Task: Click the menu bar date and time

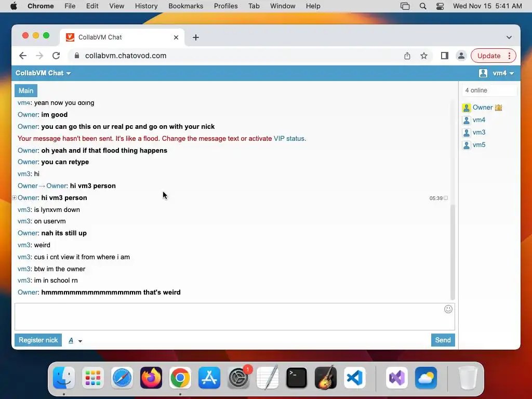Action: 487,6
